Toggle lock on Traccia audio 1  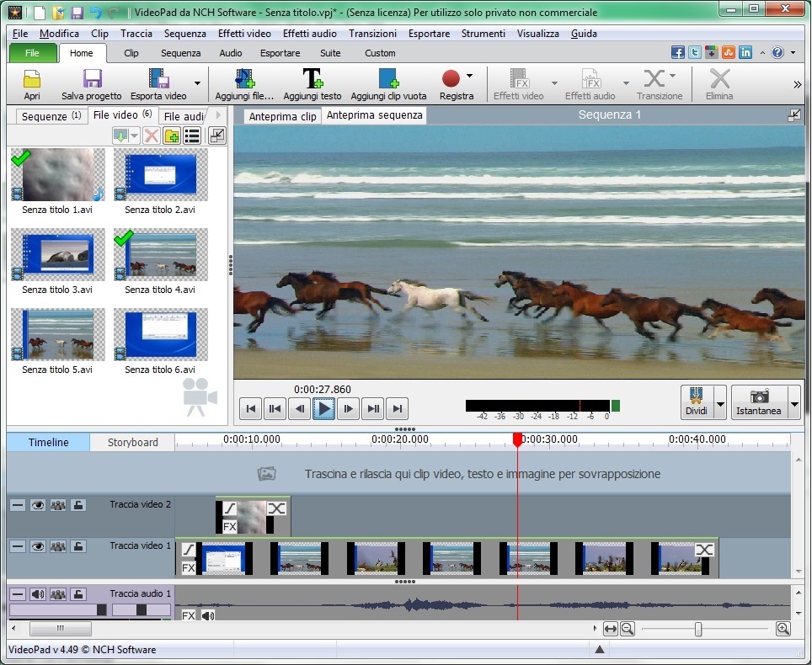point(78,594)
